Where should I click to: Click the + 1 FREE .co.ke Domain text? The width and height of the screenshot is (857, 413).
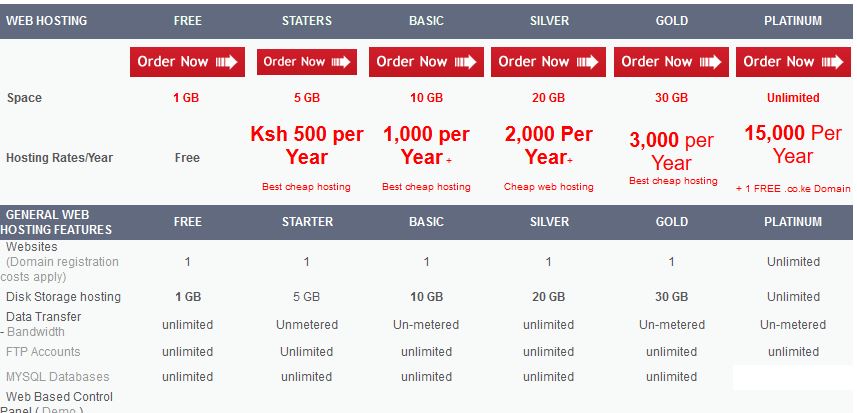793,188
